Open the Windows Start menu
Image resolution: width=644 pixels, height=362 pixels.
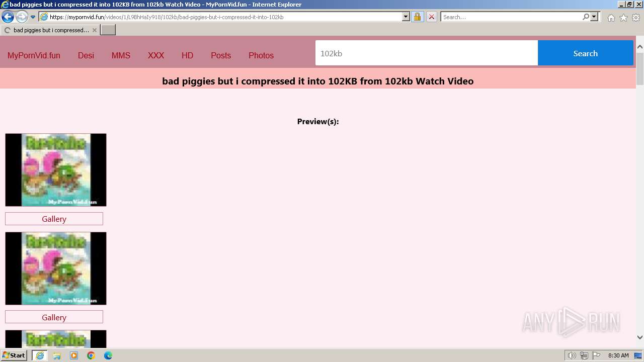pyautogui.click(x=14, y=355)
